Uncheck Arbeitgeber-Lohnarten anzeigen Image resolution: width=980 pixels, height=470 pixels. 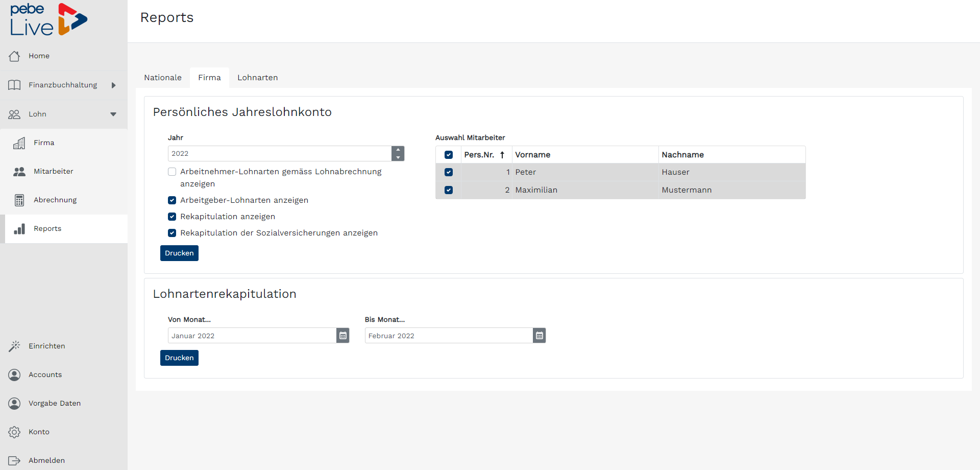pyautogui.click(x=172, y=200)
